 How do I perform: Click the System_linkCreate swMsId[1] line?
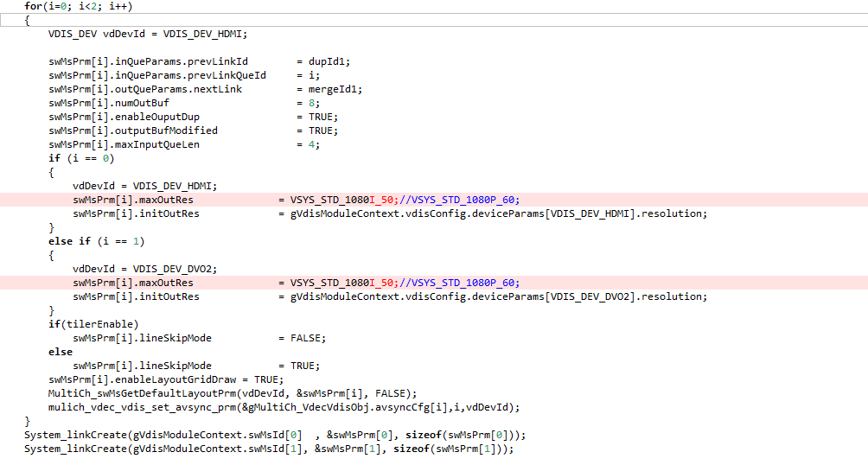(269, 449)
